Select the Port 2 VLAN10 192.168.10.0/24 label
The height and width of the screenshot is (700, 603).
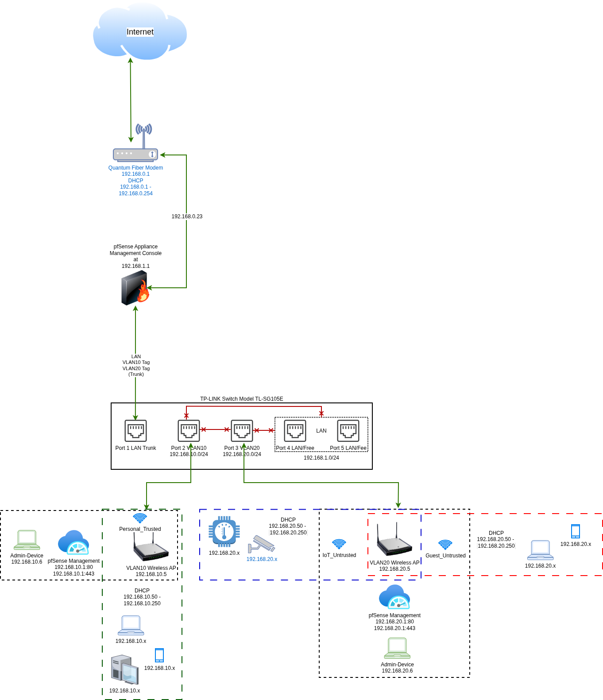pyautogui.click(x=189, y=451)
